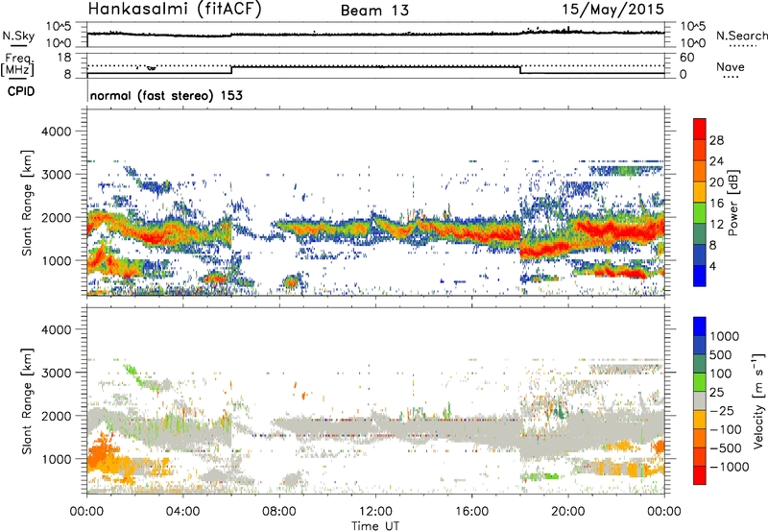Click 'Slant Range [km]' label of velocity panel
The height and width of the screenshot is (532, 768).
pos(27,401)
